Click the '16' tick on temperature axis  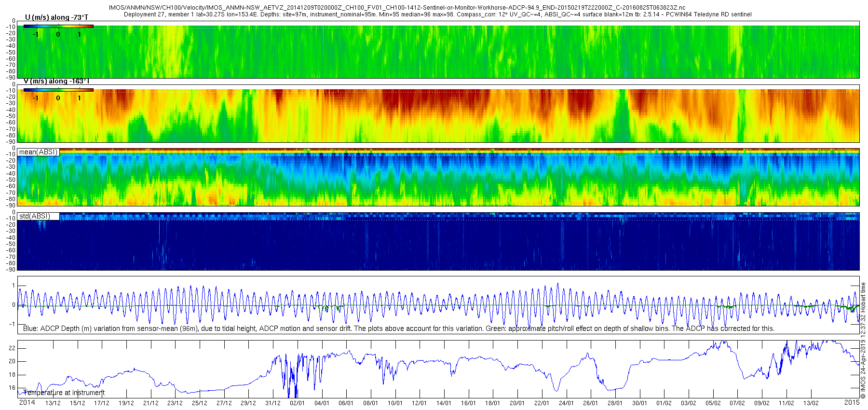tap(12, 388)
